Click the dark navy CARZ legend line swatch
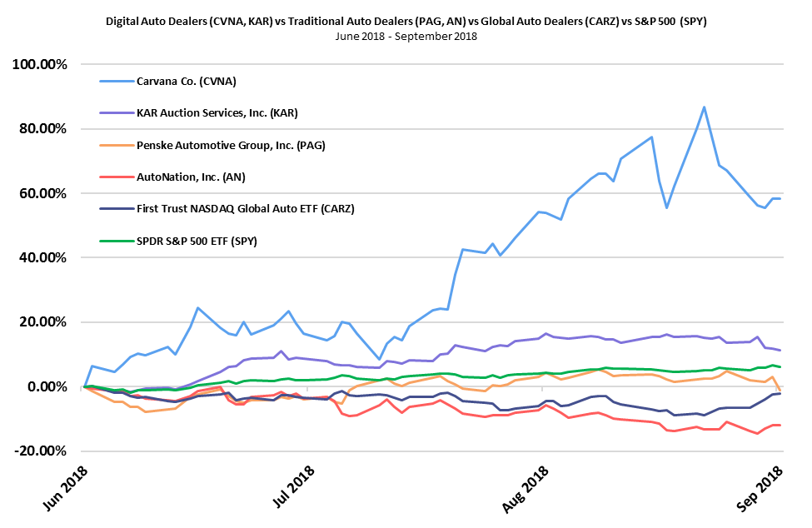 click(117, 208)
